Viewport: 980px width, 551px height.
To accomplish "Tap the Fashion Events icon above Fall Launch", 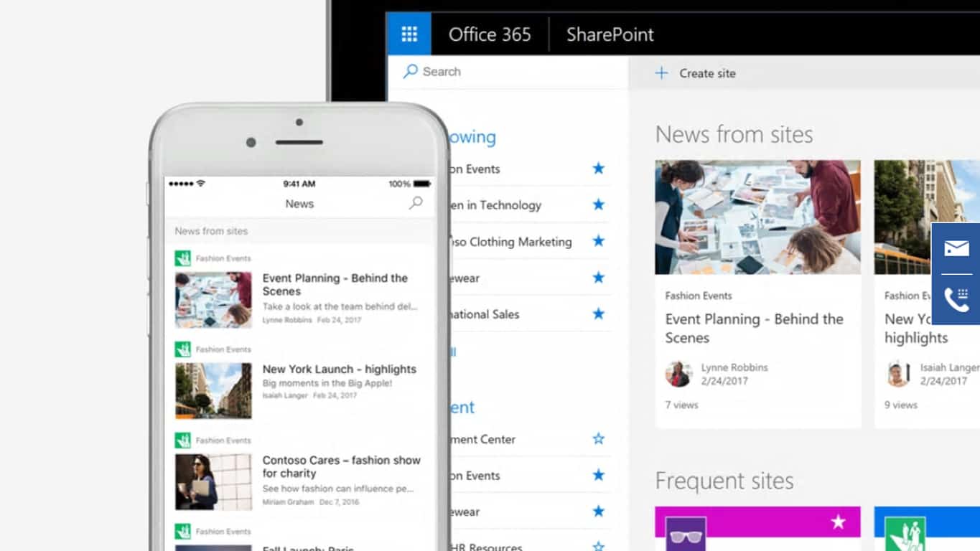I will pyautogui.click(x=183, y=532).
